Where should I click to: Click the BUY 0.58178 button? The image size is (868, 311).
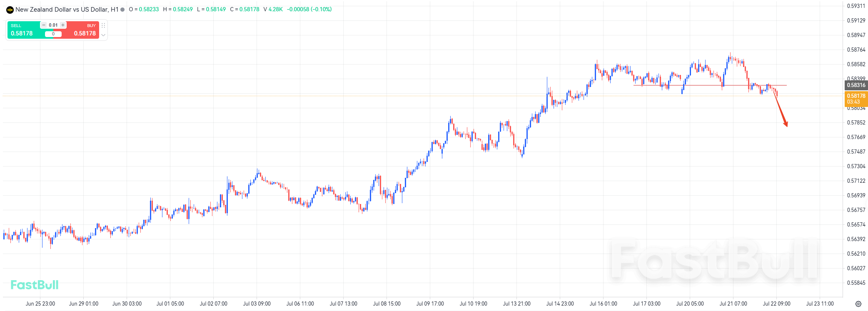82,30
